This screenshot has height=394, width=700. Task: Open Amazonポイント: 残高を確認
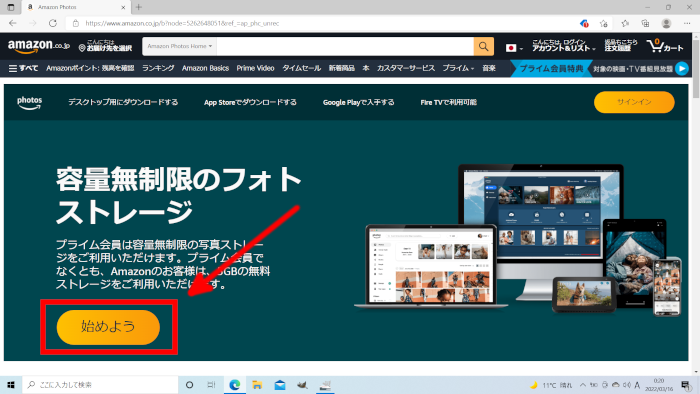click(x=90, y=68)
